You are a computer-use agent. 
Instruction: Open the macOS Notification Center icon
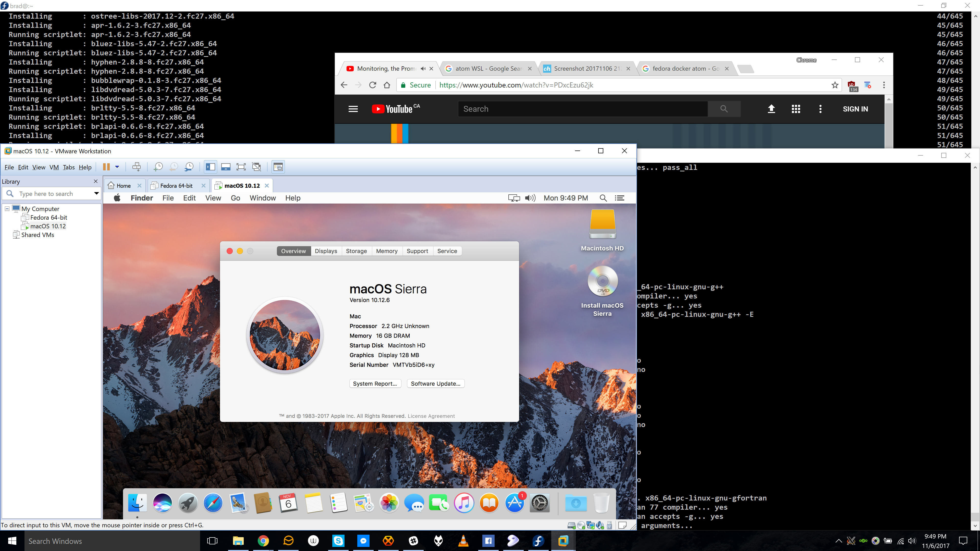coord(619,198)
